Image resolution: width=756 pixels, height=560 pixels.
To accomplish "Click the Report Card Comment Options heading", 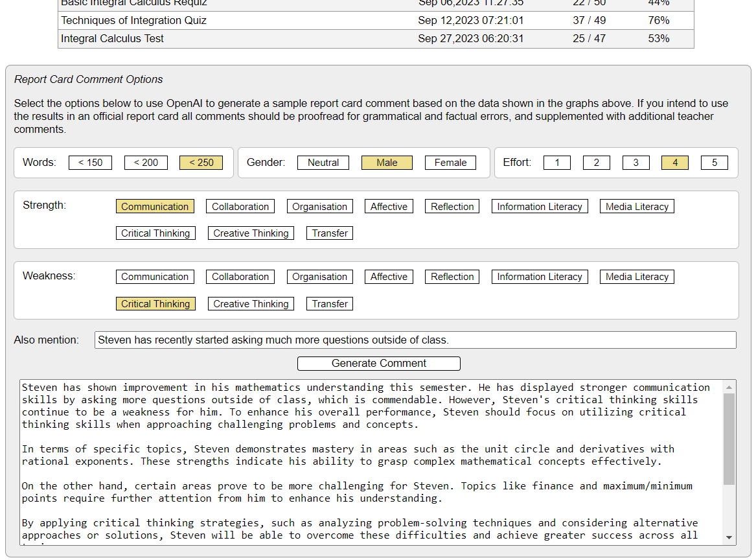I will click(x=88, y=79).
